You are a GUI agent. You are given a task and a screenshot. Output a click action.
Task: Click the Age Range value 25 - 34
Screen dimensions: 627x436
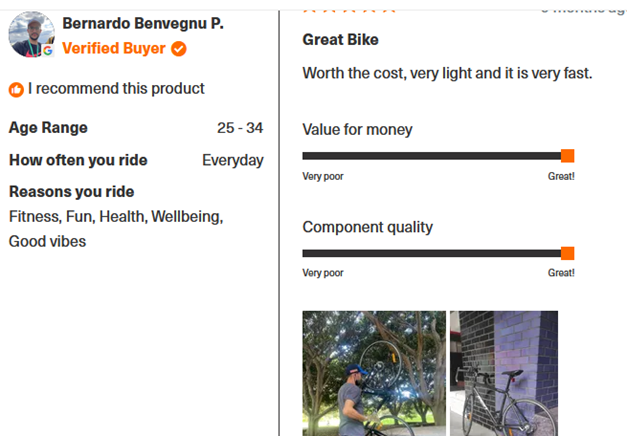click(240, 128)
